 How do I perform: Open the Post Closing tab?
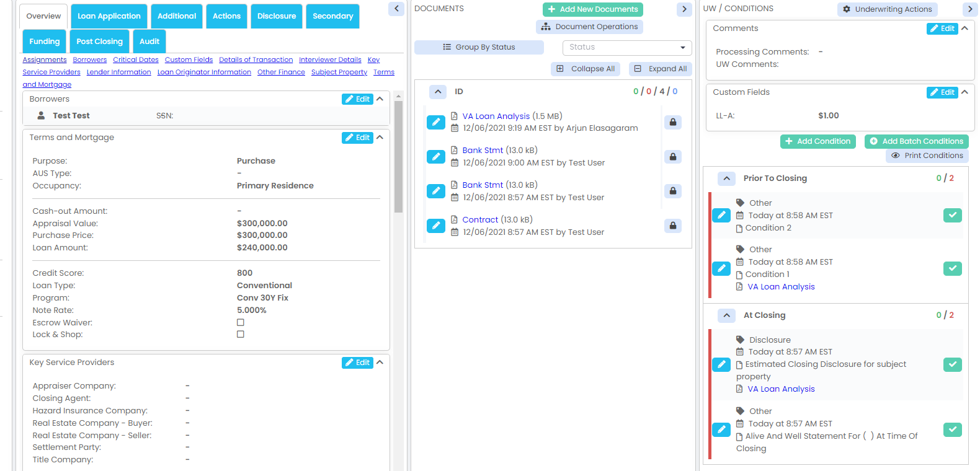coord(99,42)
